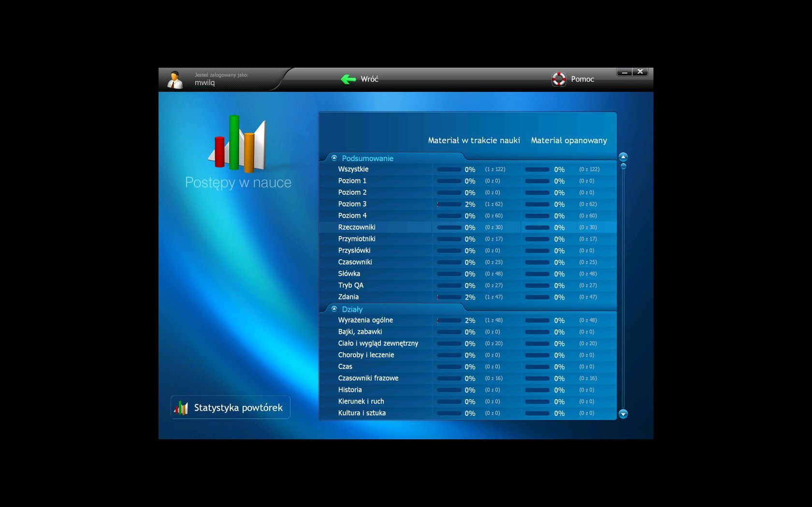The height and width of the screenshot is (507, 812).
Task: Click Poziom 3 in-progress bar showing 2%
Action: [449, 204]
